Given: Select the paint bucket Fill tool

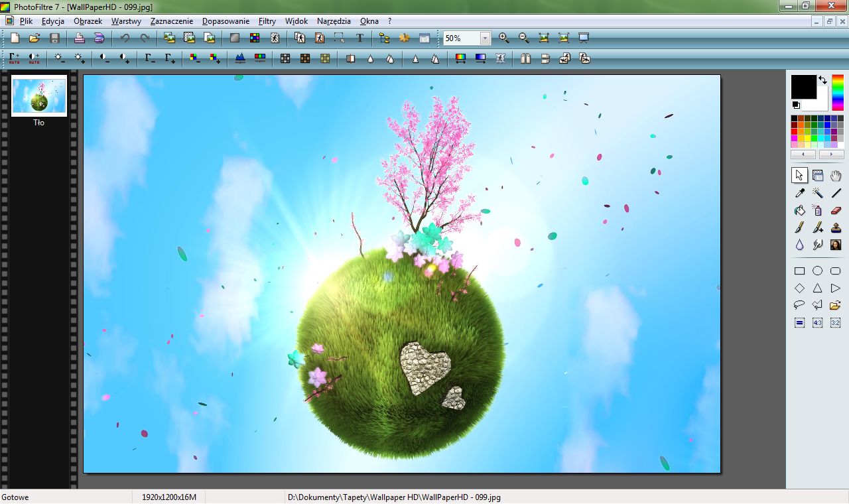Looking at the screenshot, I should pos(799,210).
